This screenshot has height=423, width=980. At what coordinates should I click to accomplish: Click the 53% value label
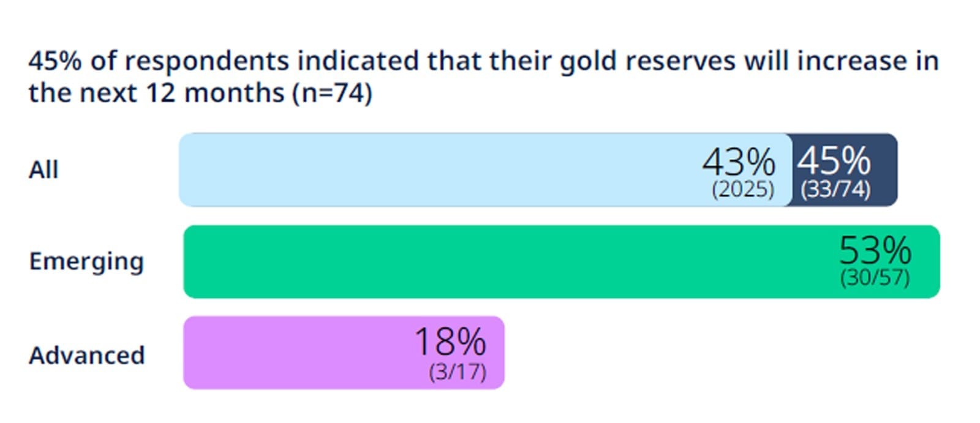tap(875, 250)
